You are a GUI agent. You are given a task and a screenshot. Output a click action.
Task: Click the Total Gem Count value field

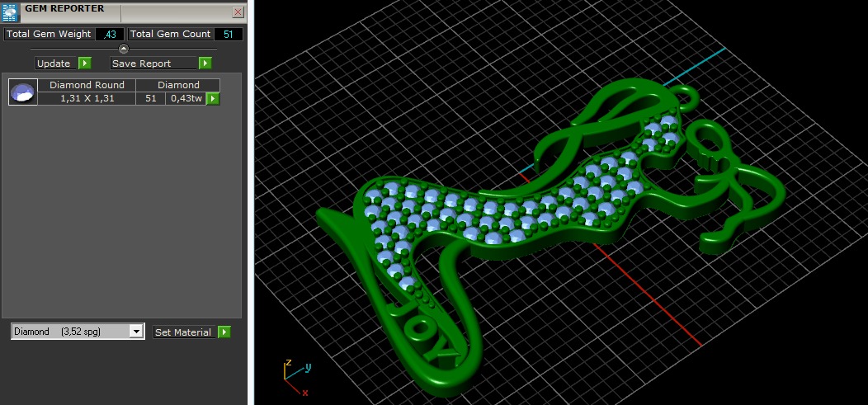pos(228,35)
